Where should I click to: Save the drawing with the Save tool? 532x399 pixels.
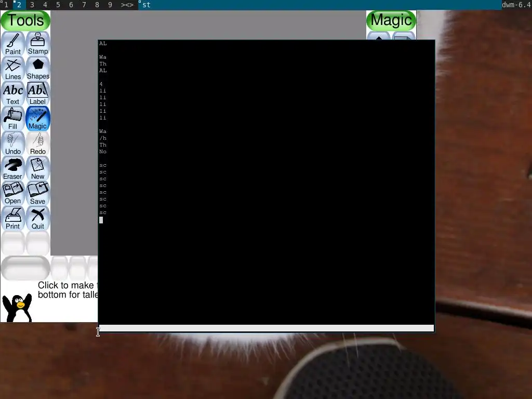(37, 193)
